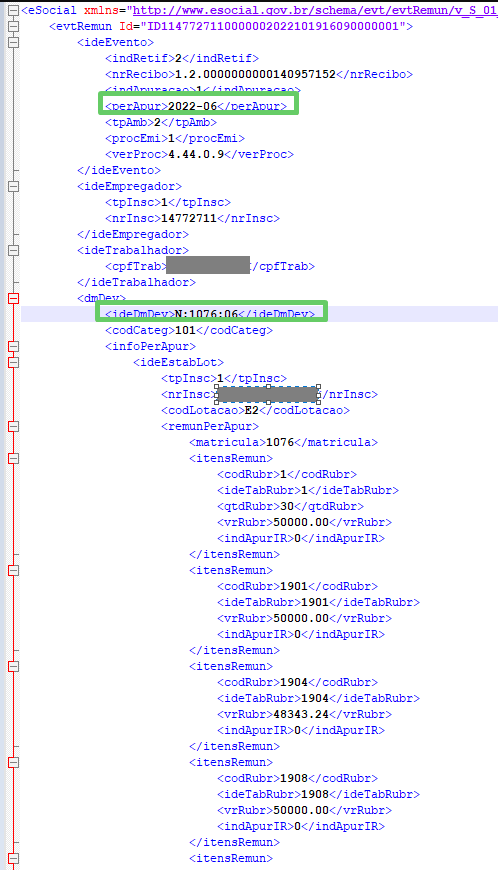The height and width of the screenshot is (870, 498).
Task: Click the codLotacao E2 line
Action: point(256,411)
